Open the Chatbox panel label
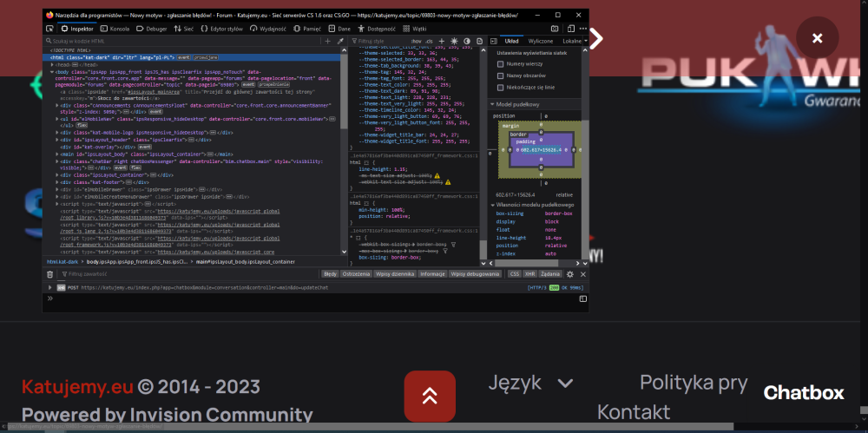The height and width of the screenshot is (433, 868). 804,392
